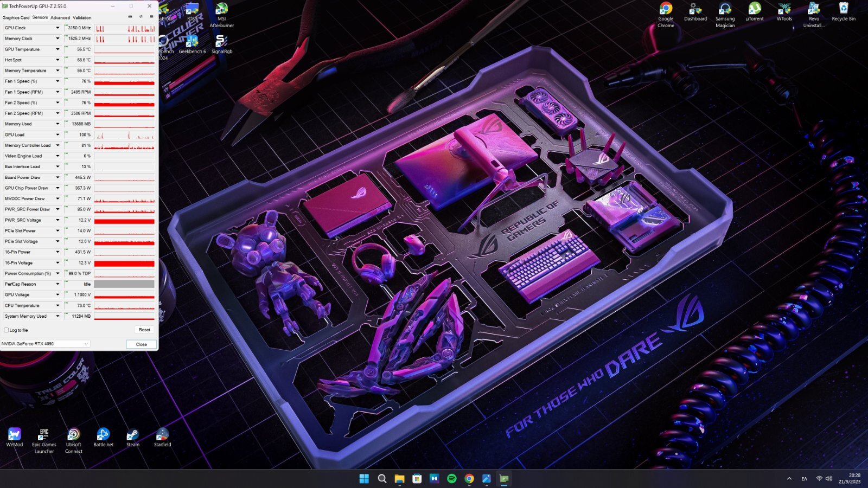Open Spotify from the taskbar
The width and height of the screenshot is (868, 488).
click(x=451, y=478)
